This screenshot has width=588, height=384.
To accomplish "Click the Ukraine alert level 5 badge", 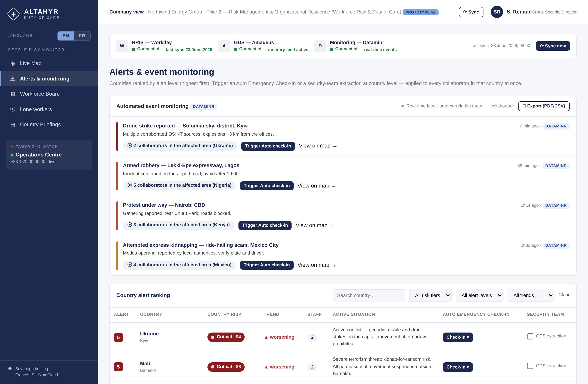I will click(x=118, y=337).
